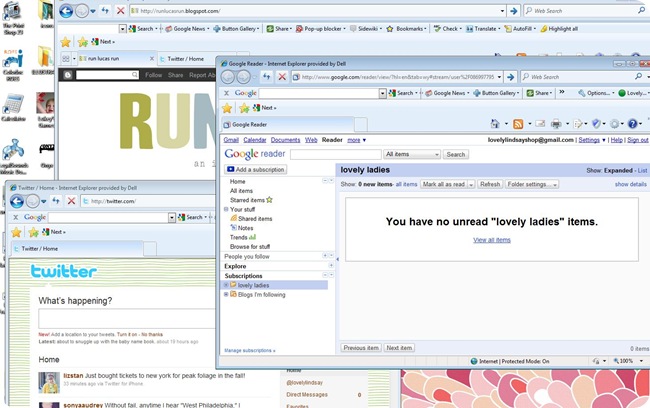This screenshot has width=650, height=408.
Task: Open Calendar link in Reader nav
Action: click(255, 140)
